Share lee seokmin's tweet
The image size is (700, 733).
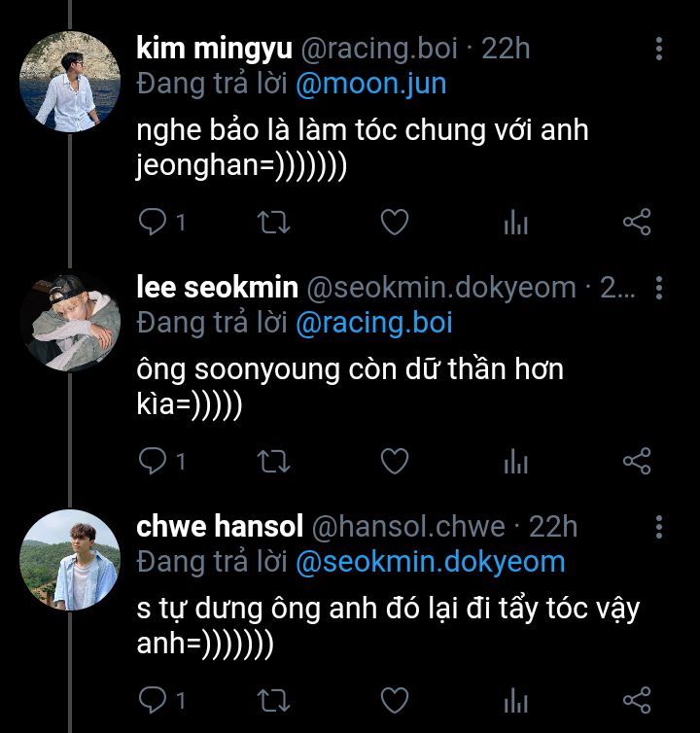click(x=636, y=461)
